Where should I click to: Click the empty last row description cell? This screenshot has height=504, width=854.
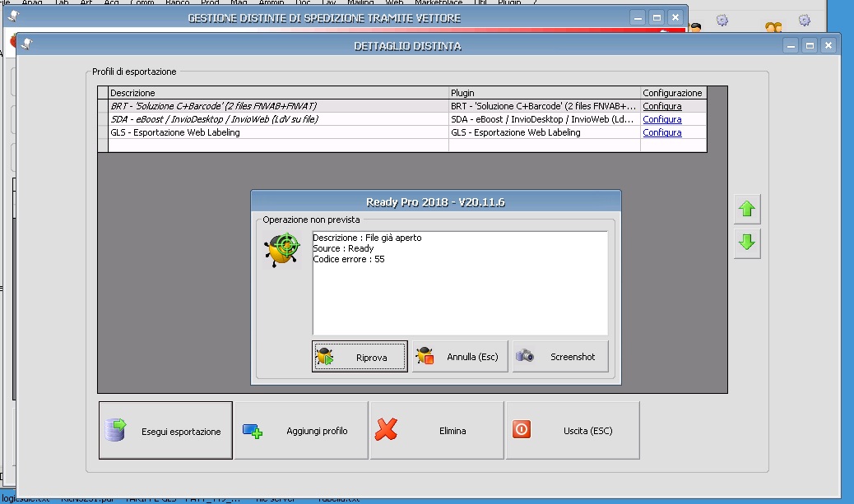(278, 146)
